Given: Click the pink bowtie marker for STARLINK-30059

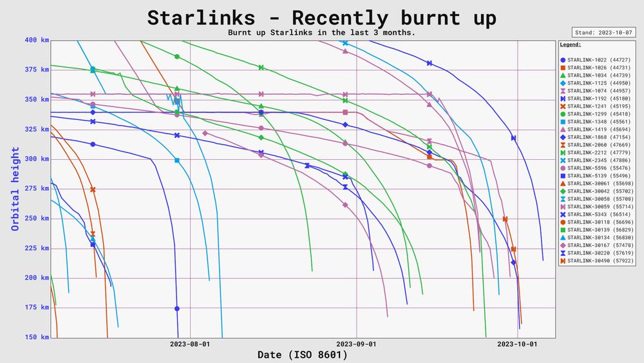Looking at the screenshot, I should [563, 207].
